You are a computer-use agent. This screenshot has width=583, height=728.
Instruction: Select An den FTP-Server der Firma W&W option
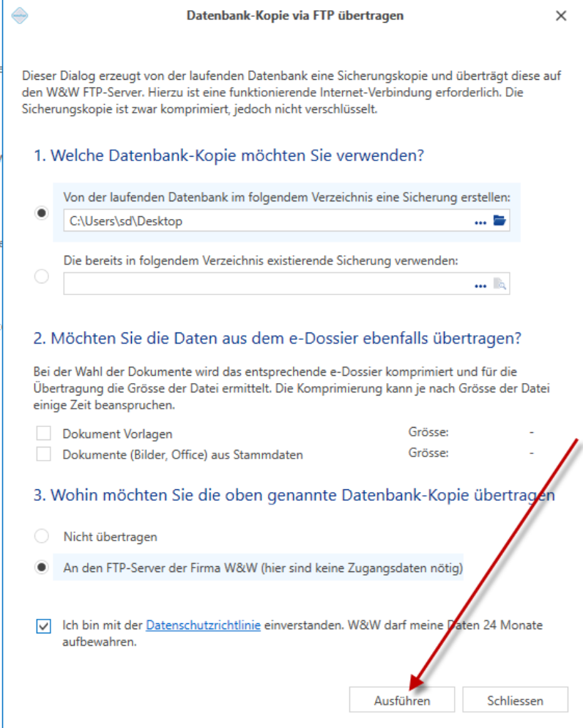[x=42, y=568]
